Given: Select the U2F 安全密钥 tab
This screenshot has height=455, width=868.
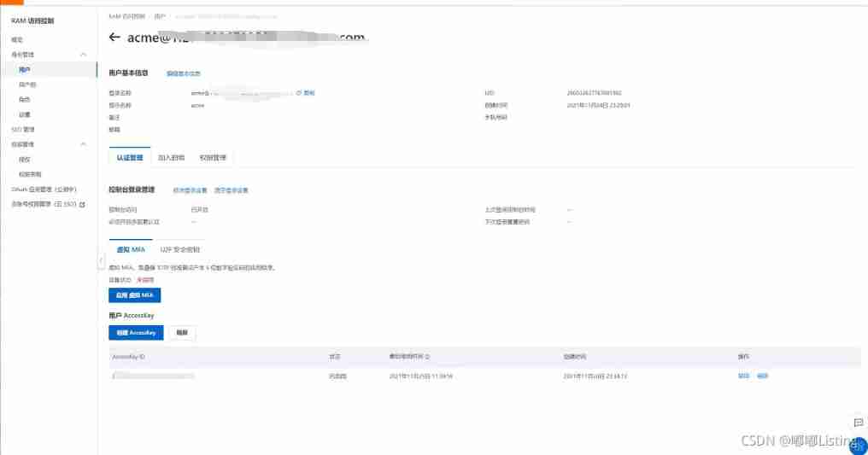Looking at the screenshot, I should point(180,249).
